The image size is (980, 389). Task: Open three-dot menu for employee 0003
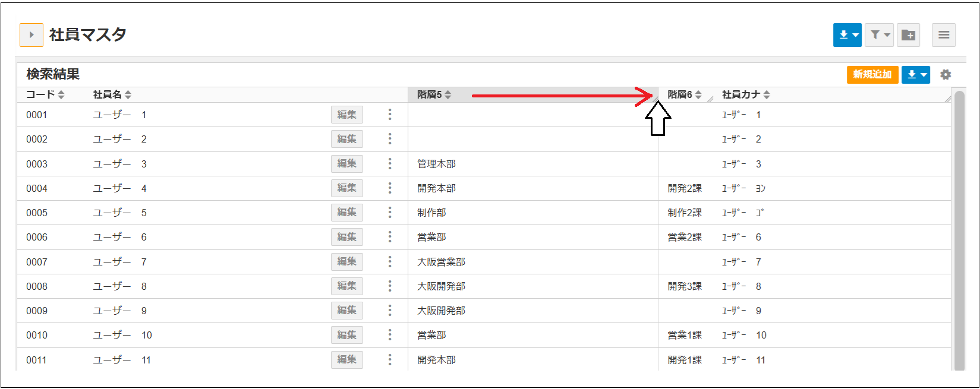pos(390,163)
